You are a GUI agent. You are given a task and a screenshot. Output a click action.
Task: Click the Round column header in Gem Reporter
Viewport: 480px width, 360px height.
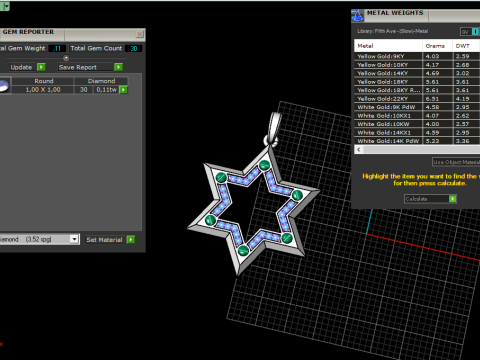click(43, 81)
